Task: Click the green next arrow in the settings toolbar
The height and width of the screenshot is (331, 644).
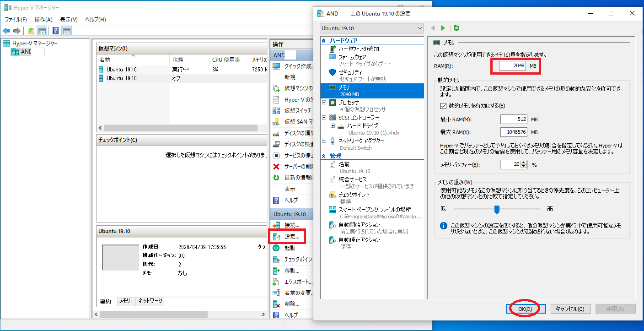Action: click(443, 28)
